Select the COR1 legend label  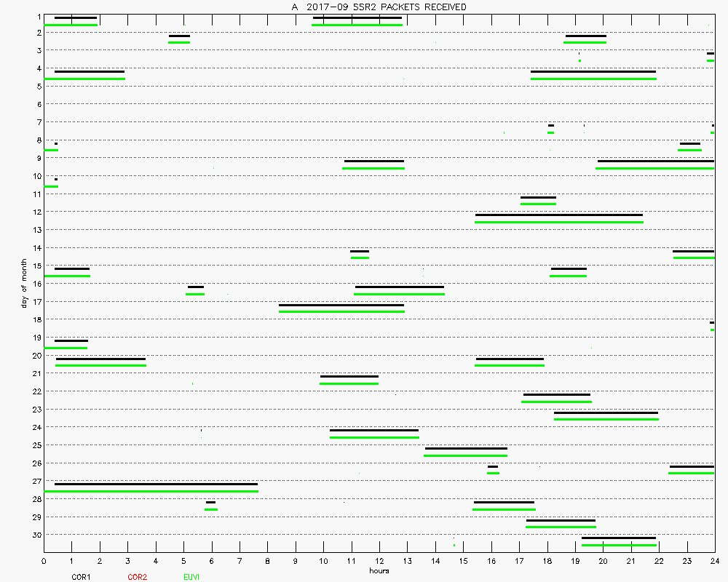[81, 577]
